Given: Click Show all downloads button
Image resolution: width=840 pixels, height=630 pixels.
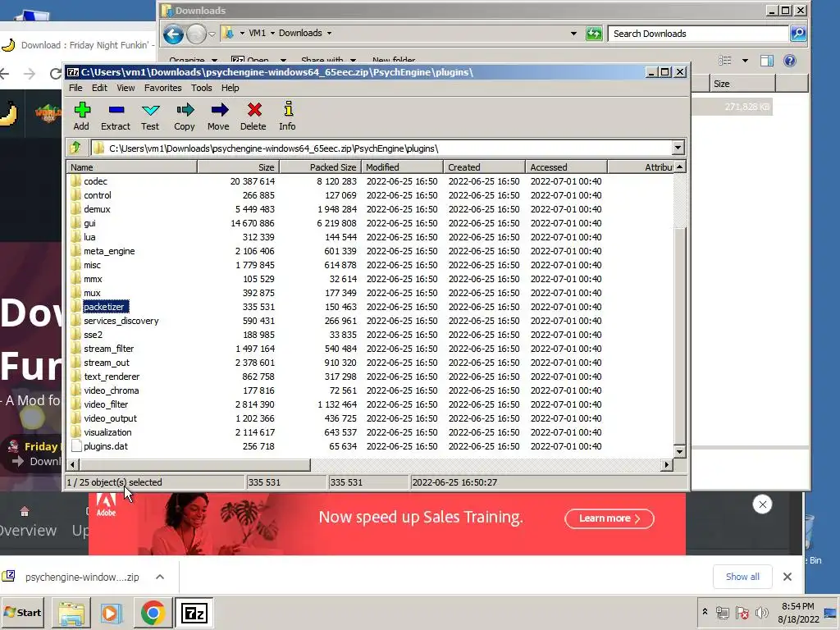Looking at the screenshot, I should tap(742, 577).
